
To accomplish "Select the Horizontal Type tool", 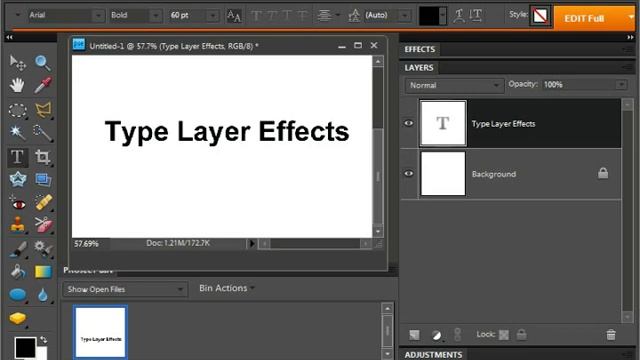I will coord(18,157).
